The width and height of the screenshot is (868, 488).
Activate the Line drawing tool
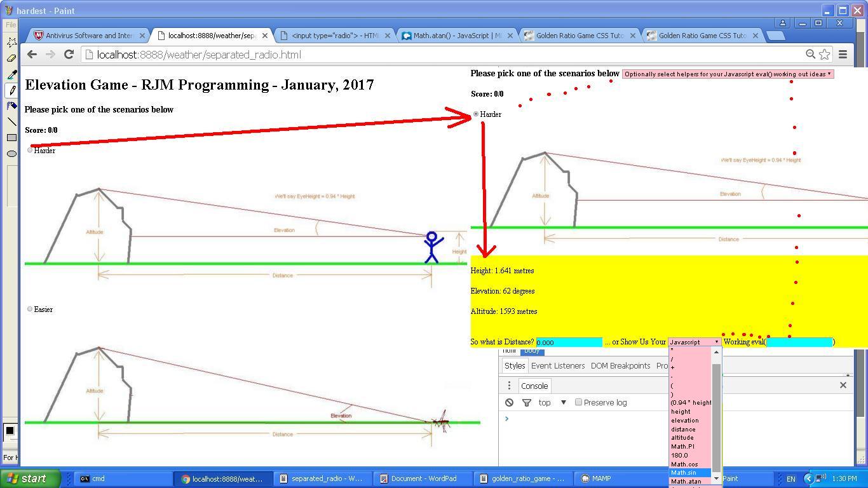[x=11, y=122]
